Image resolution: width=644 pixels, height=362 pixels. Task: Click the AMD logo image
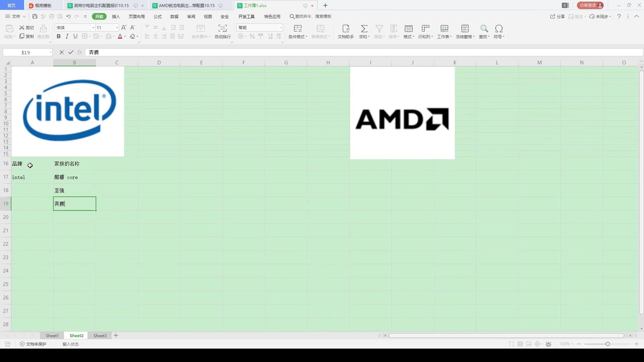coord(402,113)
